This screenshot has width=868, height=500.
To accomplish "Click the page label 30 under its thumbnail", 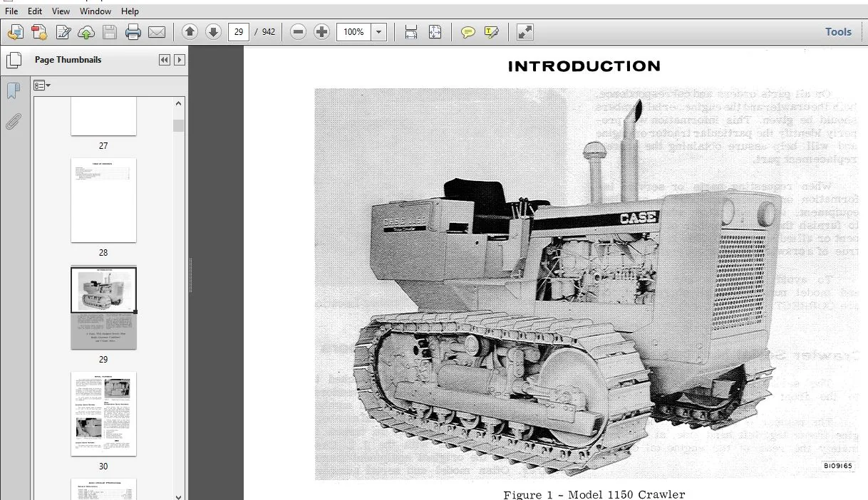I will point(103,467).
